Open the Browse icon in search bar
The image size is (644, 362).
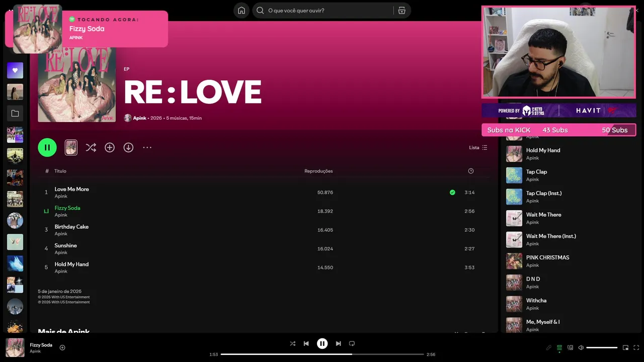(x=401, y=10)
